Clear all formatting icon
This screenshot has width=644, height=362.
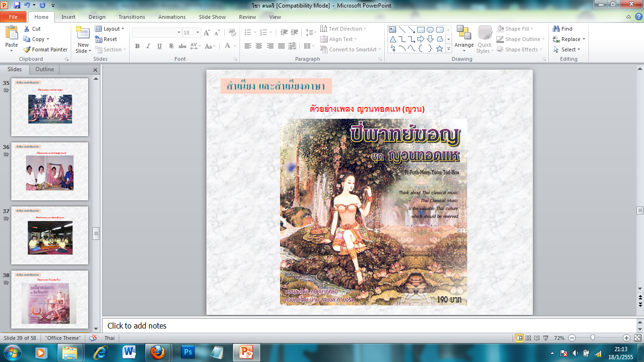(232, 33)
